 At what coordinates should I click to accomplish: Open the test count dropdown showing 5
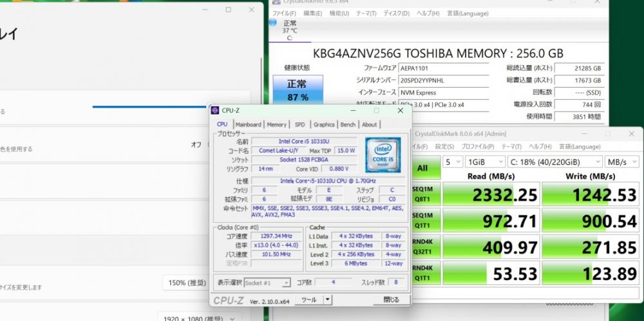(453, 162)
